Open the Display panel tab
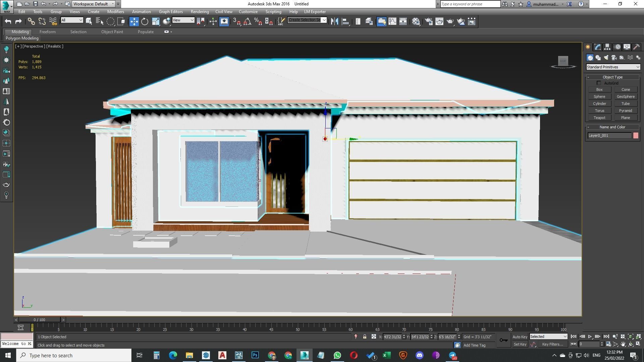The height and width of the screenshot is (362, 644). point(627,47)
